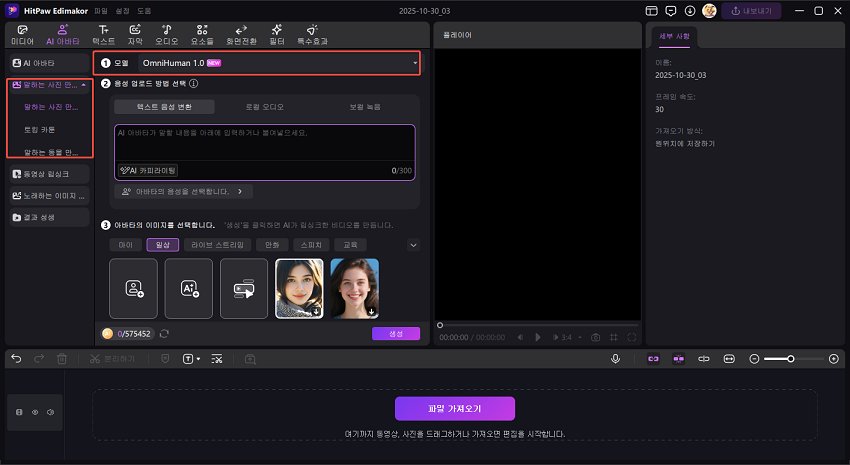Image resolution: width=850 pixels, height=465 pixels.
Task: Select the 일상 avatar category
Action: click(x=163, y=245)
